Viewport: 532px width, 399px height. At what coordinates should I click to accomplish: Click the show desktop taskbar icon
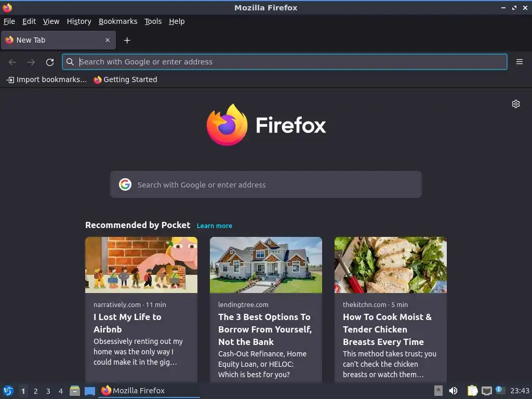(90, 391)
